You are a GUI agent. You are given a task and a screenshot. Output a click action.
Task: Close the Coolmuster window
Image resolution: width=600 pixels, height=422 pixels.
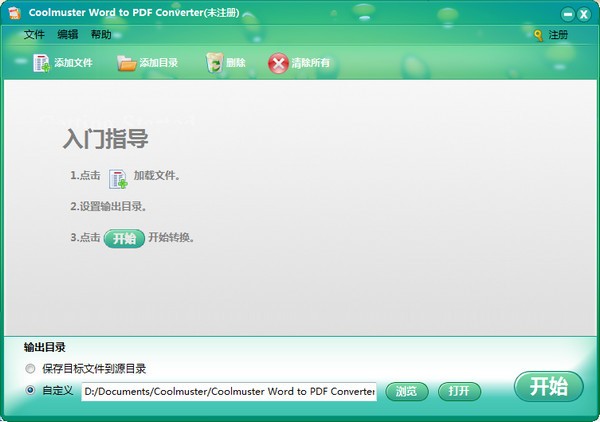(x=584, y=15)
